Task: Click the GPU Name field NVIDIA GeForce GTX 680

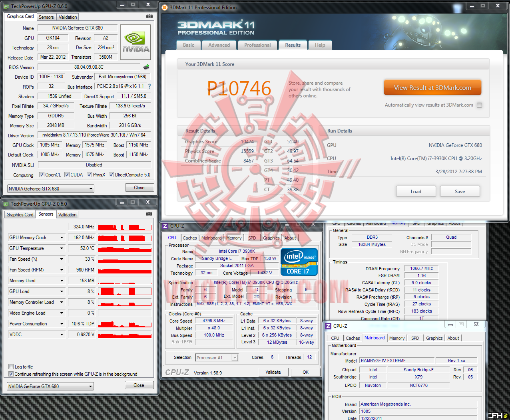Action: 78,28
